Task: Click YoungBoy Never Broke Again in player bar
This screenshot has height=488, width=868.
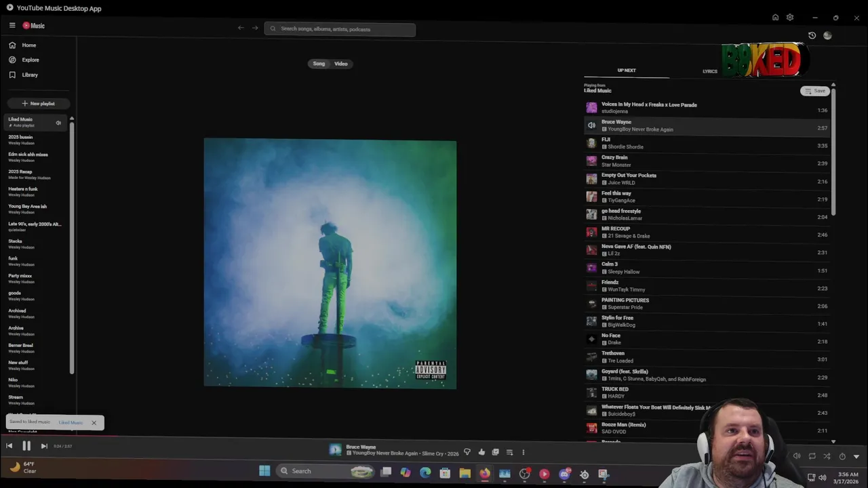Action: pos(385,453)
